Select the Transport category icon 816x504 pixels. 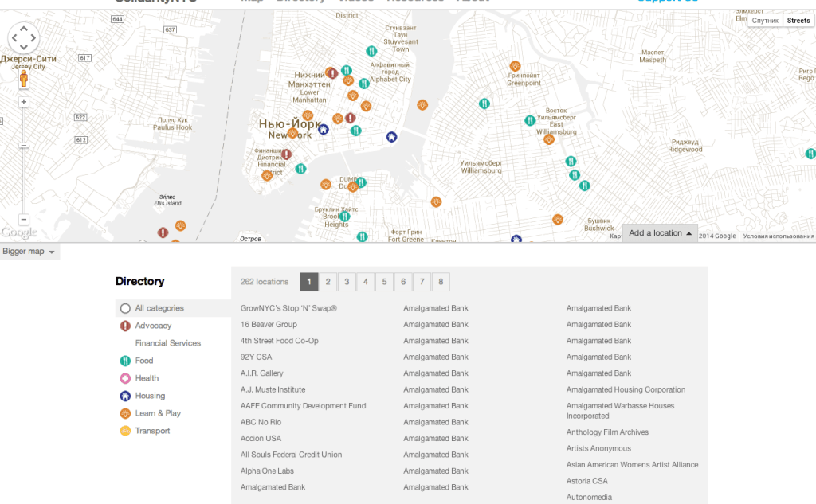point(125,431)
